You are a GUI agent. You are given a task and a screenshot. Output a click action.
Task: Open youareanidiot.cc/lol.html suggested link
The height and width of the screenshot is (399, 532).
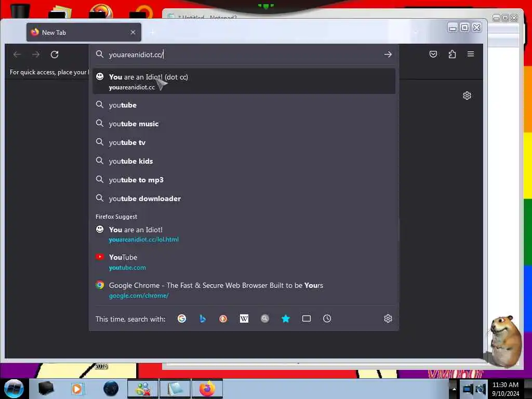[x=244, y=234]
